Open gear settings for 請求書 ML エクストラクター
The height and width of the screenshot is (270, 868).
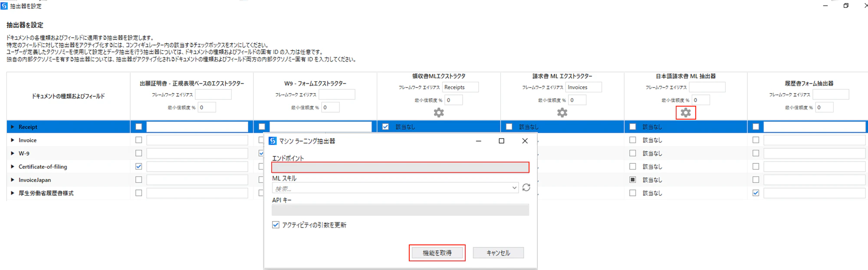(562, 113)
